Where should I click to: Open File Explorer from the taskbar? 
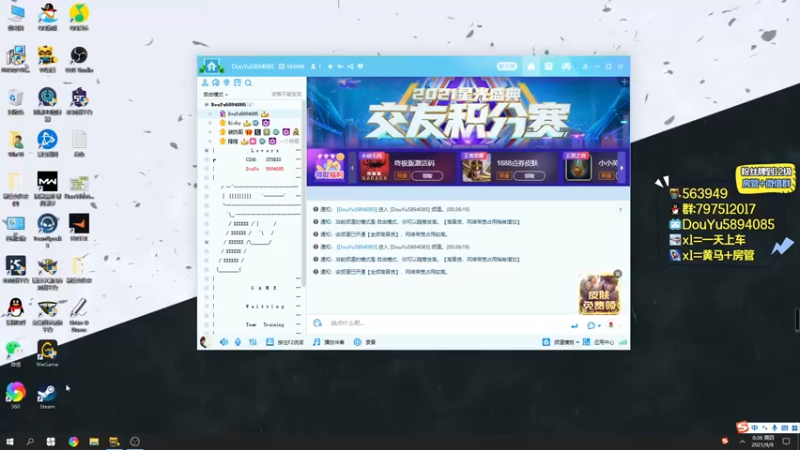(x=94, y=441)
